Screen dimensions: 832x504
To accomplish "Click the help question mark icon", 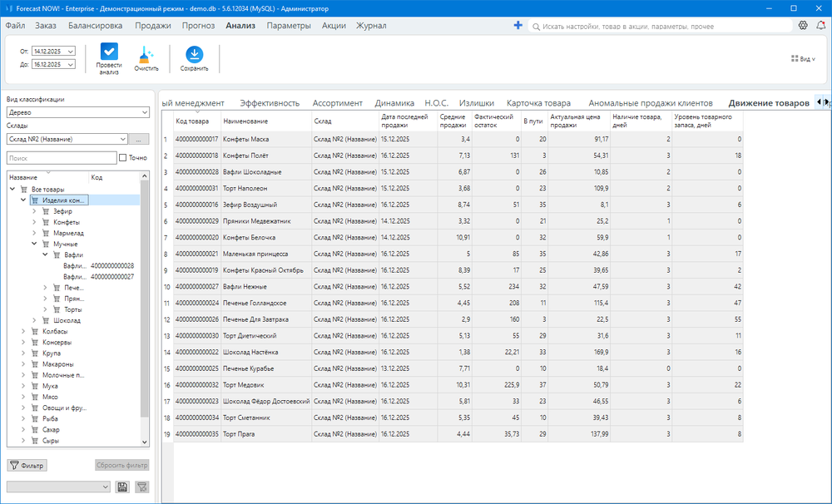I will point(820,26).
